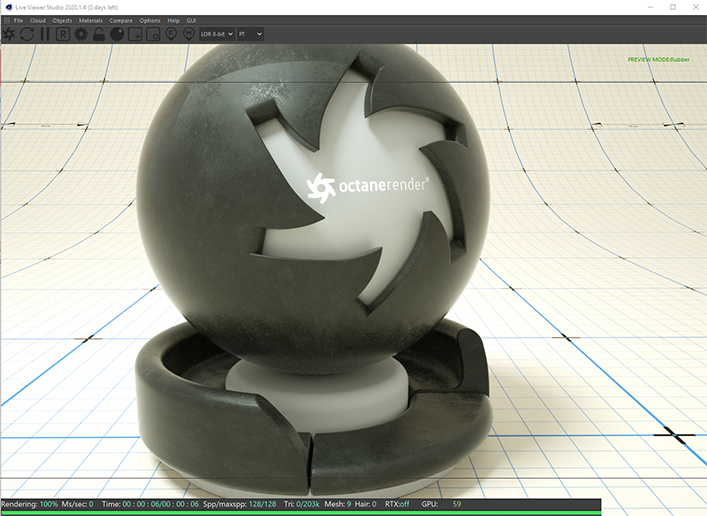Click the render region plus icon
707x516 pixels.
click(135, 34)
